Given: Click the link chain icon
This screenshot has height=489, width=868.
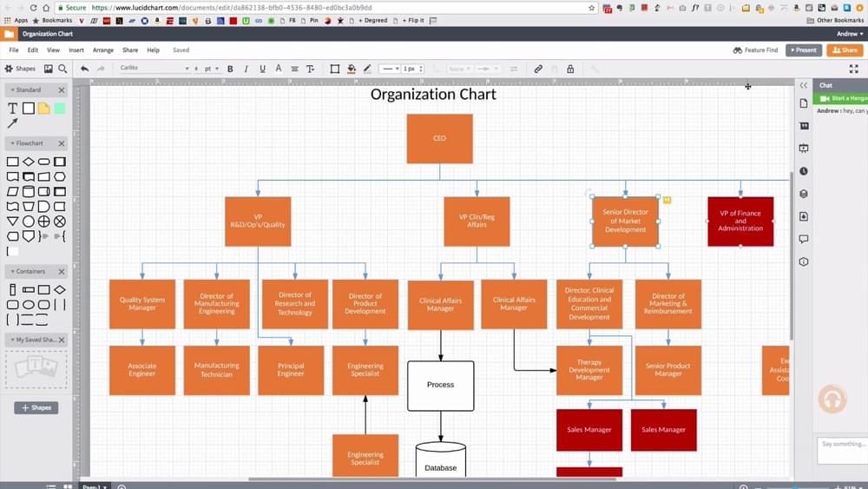Looking at the screenshot, I should click(x=538, y=69).
